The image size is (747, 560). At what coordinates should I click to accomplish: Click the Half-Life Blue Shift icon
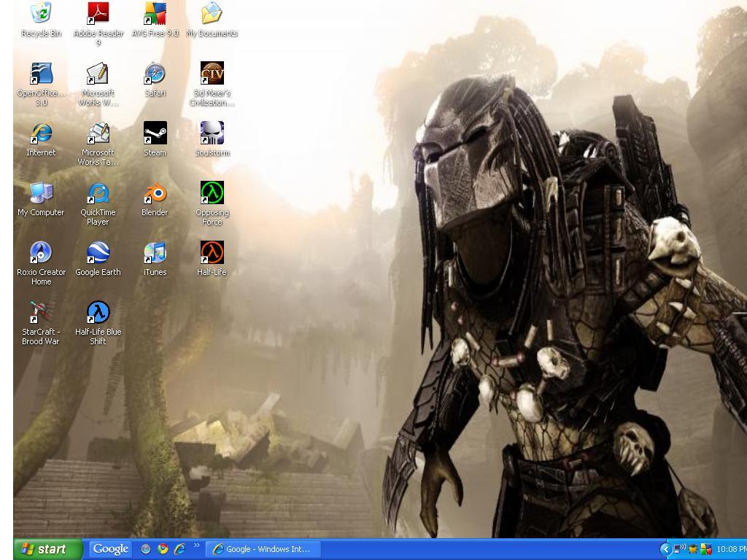coord(98,313)
